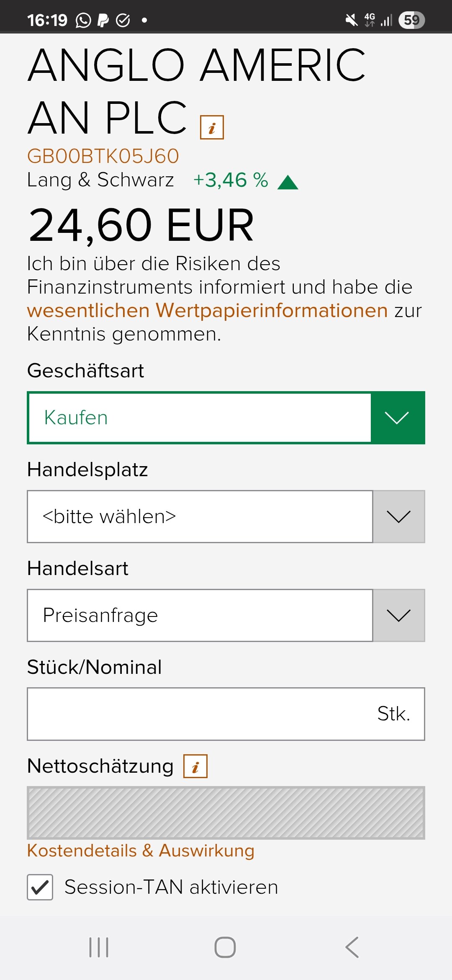Screen dimensions: 452x980
Task: Tap the '<bitte wählen>' Handelsplatz field
Action: [200, 516]
